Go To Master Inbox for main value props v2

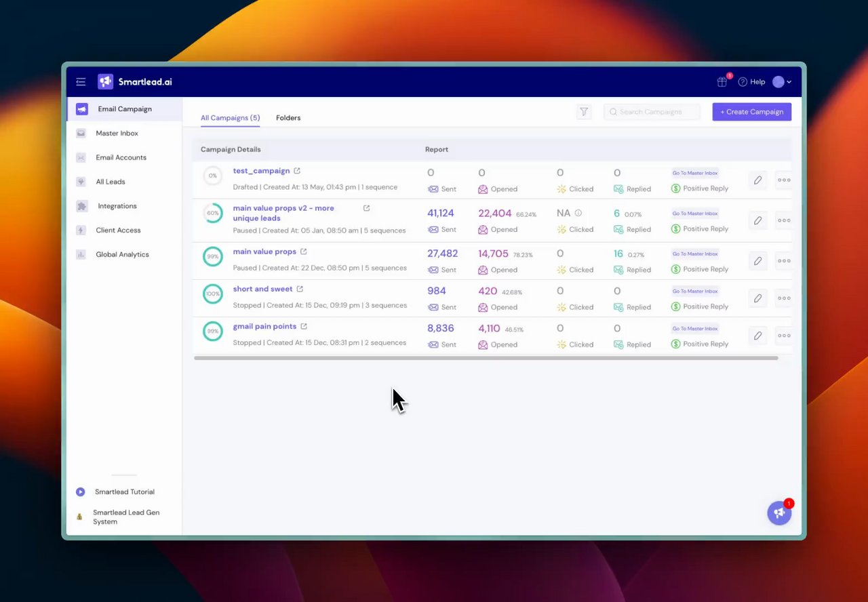(695, 214)
